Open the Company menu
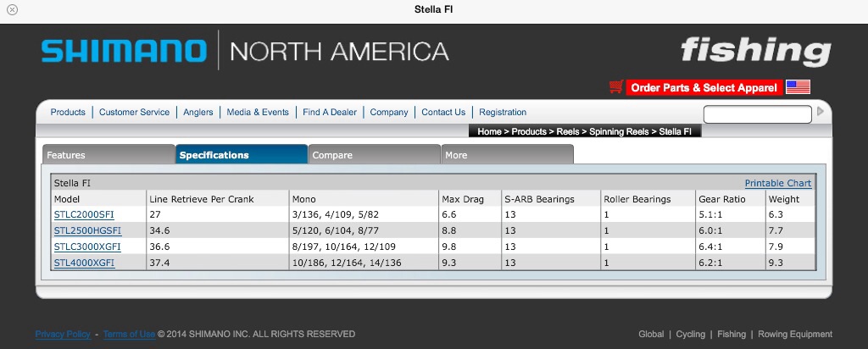Viewport: 868px width, 349px height. click(x=389, y=112)
